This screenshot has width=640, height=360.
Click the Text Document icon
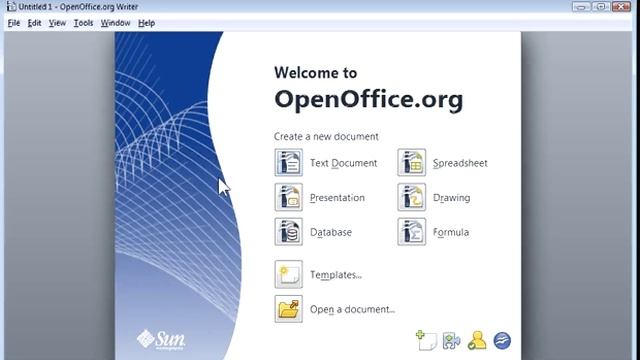pyautogui.click(x=289, y=162)
